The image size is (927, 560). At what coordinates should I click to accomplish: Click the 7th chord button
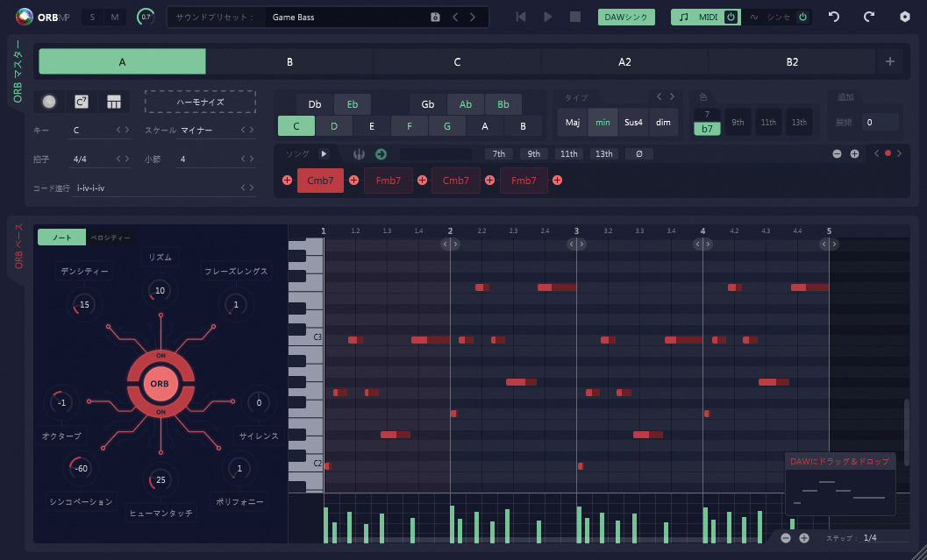click(x=499, y=153)
